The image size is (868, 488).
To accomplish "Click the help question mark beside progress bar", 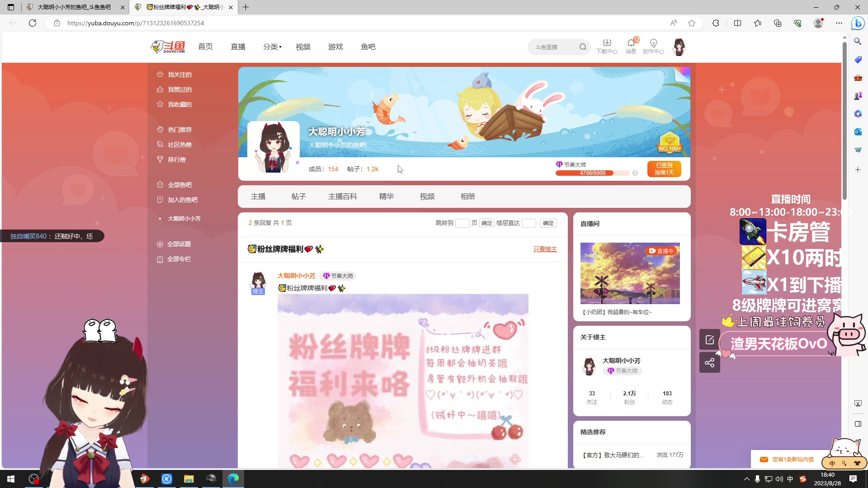I will (x=635, y=173).
